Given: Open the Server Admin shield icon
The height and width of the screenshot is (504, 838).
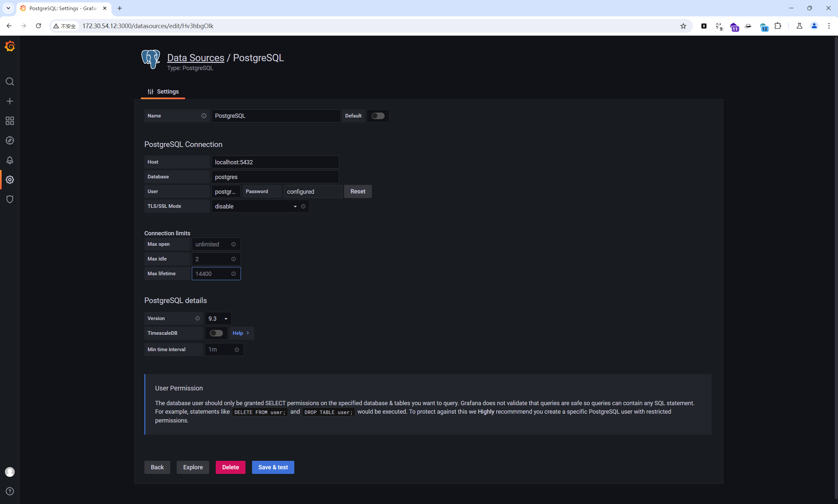Looking at the screenshot, I should [x=10, y=199].
